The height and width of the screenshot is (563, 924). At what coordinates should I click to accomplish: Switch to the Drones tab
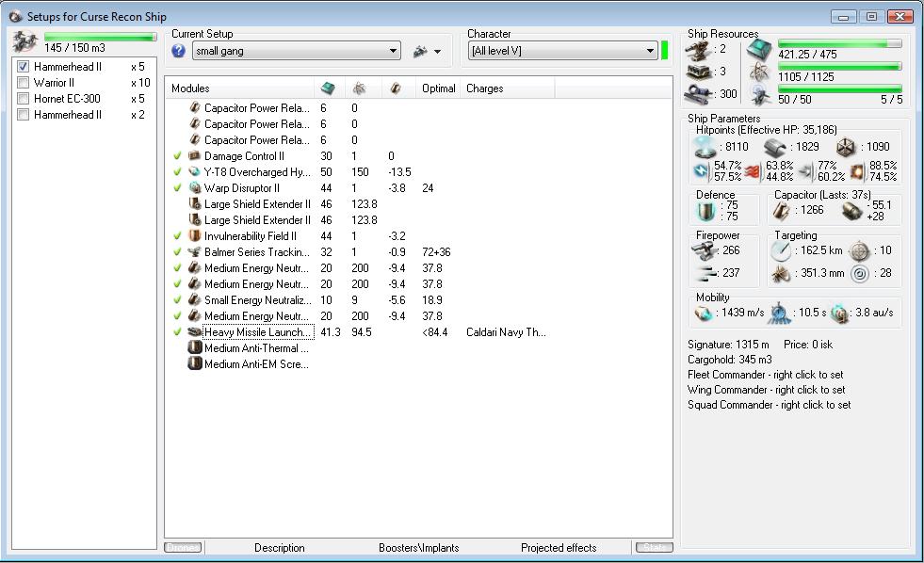pos(183,548)
